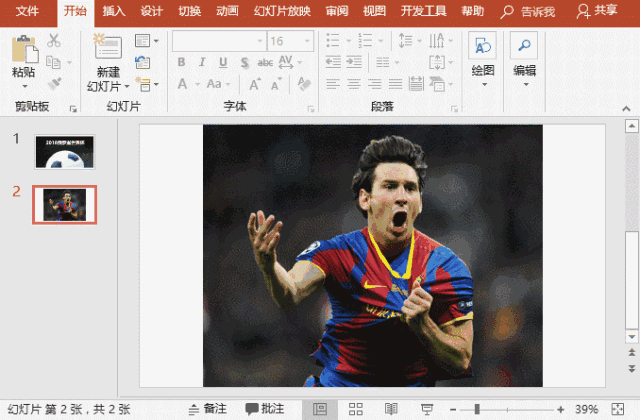Open the Drawing (绘图) tools icon
The image size is (640, 420).
483,47
